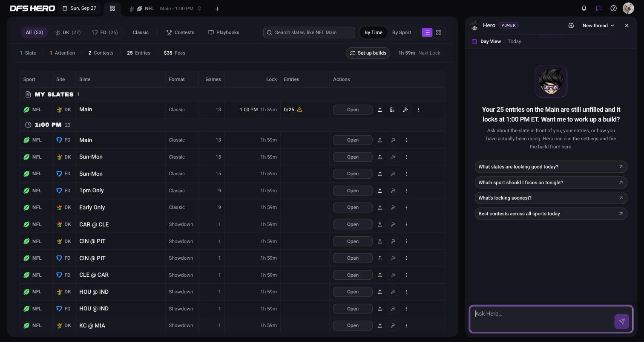This screenshot has height=342, width=644.
Task: Click build hammer for KC @ MIA row
Action: (393, 325)
